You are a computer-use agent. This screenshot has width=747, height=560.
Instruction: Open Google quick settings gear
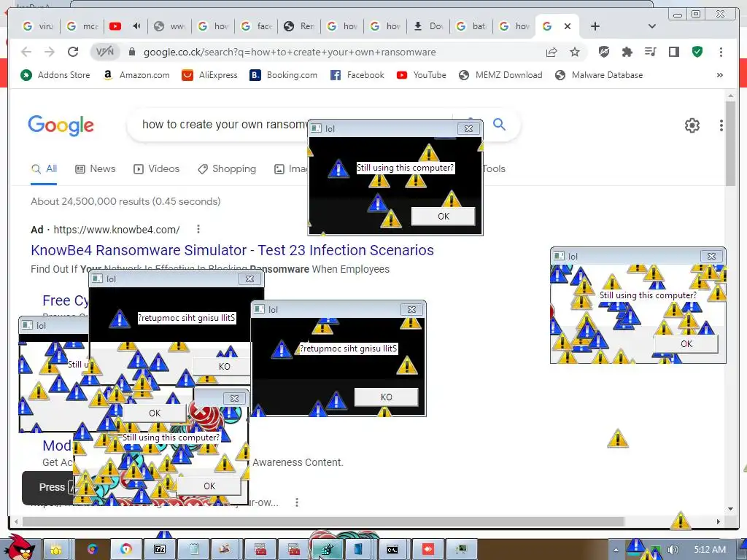(692, 125)
